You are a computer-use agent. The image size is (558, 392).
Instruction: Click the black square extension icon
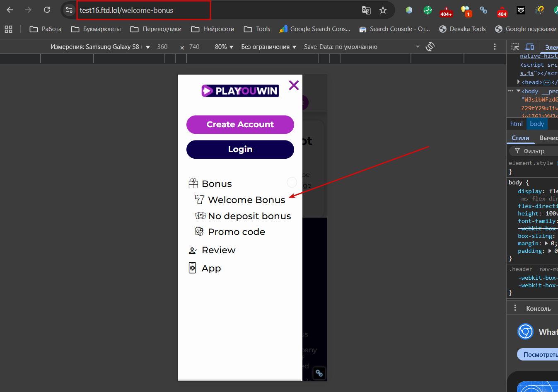(x=521, y=10)
